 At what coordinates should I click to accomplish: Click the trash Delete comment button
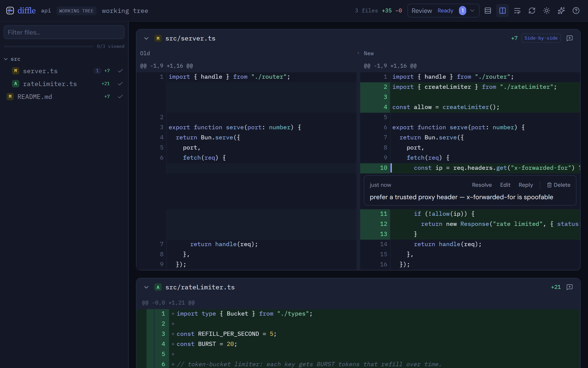pos(559,185)
